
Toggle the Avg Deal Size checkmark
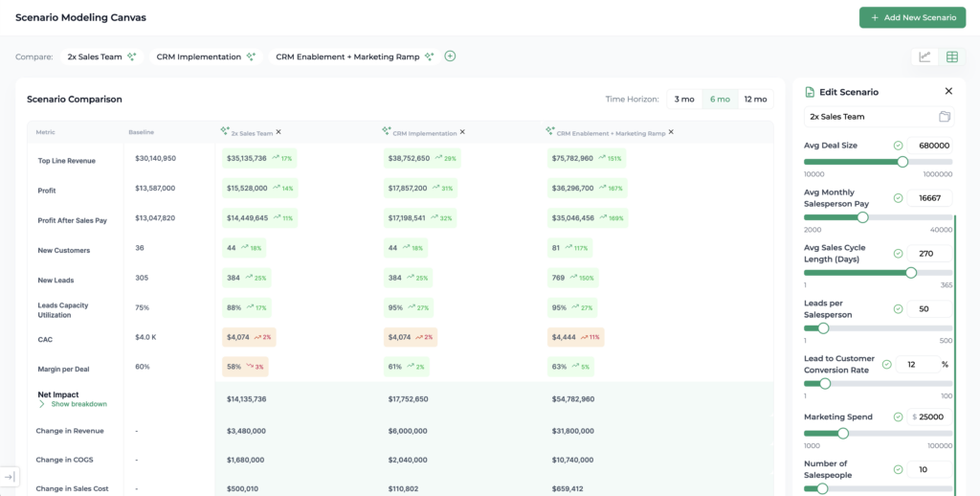click(898, 146)
